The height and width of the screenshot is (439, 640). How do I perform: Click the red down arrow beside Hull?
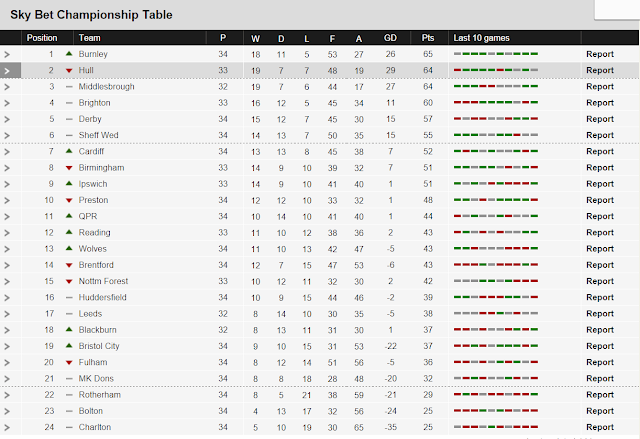point(68,71)
